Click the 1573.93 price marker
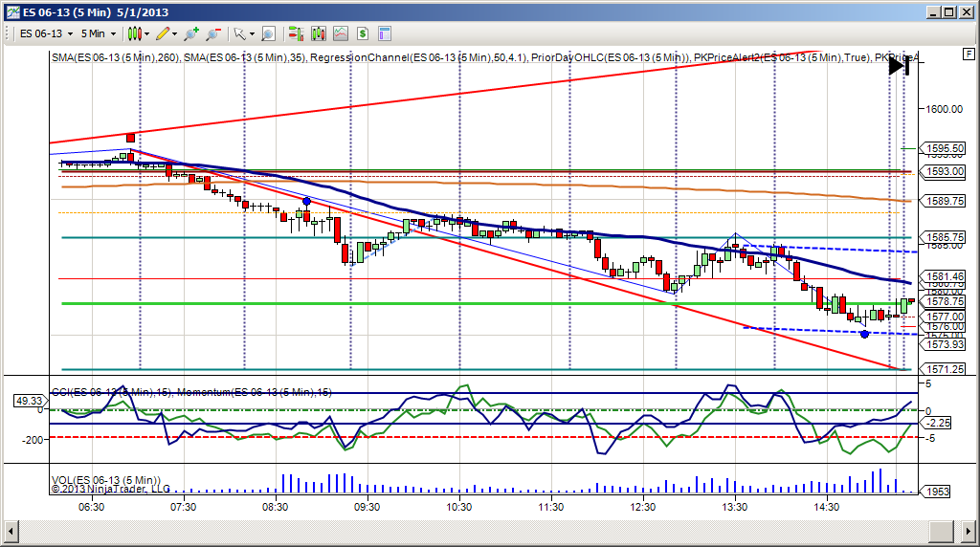This screenshot has width=980, height=547. pyautogui.click(x=945, y=344)
